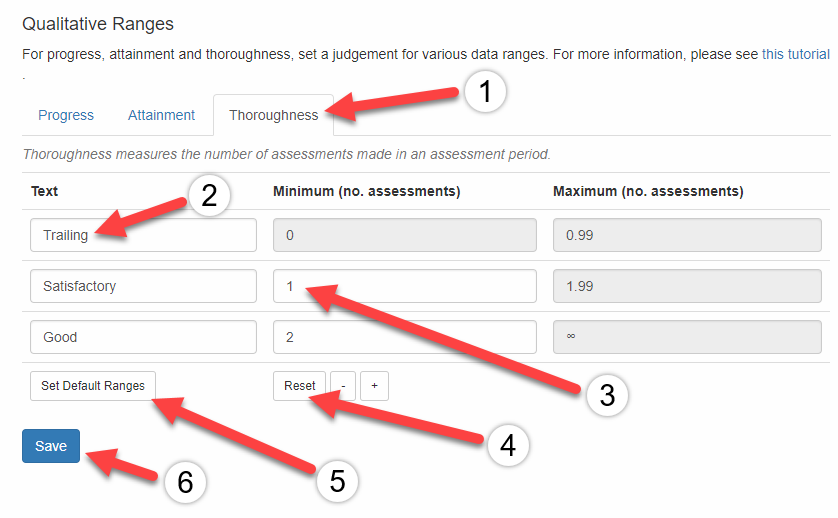This screenshot has width=838, height=518.
Task: Open the 'this tutorial' link
Action: pos(795,54)
